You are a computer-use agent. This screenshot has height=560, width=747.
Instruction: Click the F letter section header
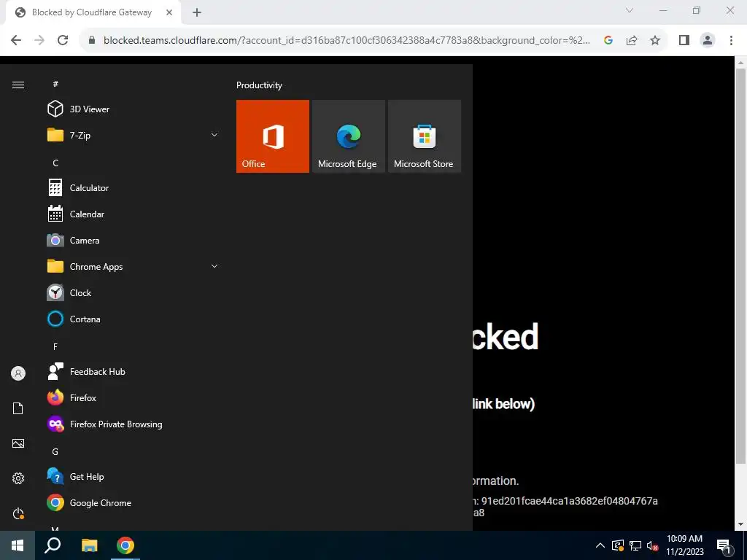coord(55,346)
